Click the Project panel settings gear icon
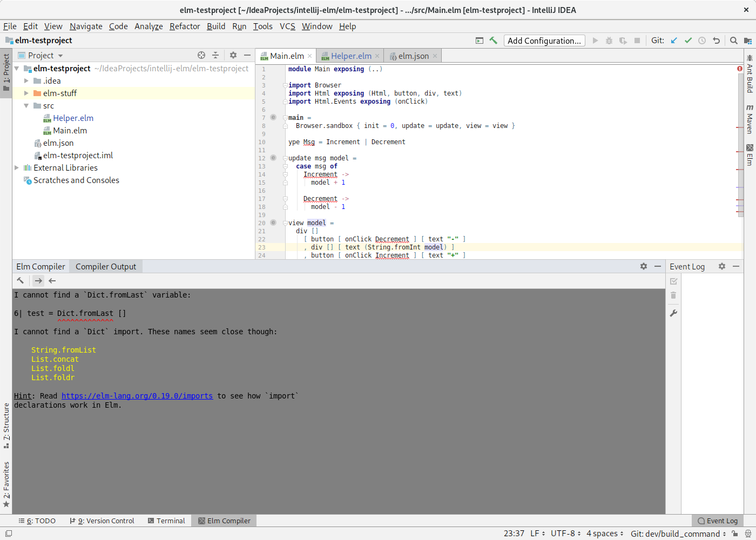This screenshot has height=540, width=756. point(233,55)
